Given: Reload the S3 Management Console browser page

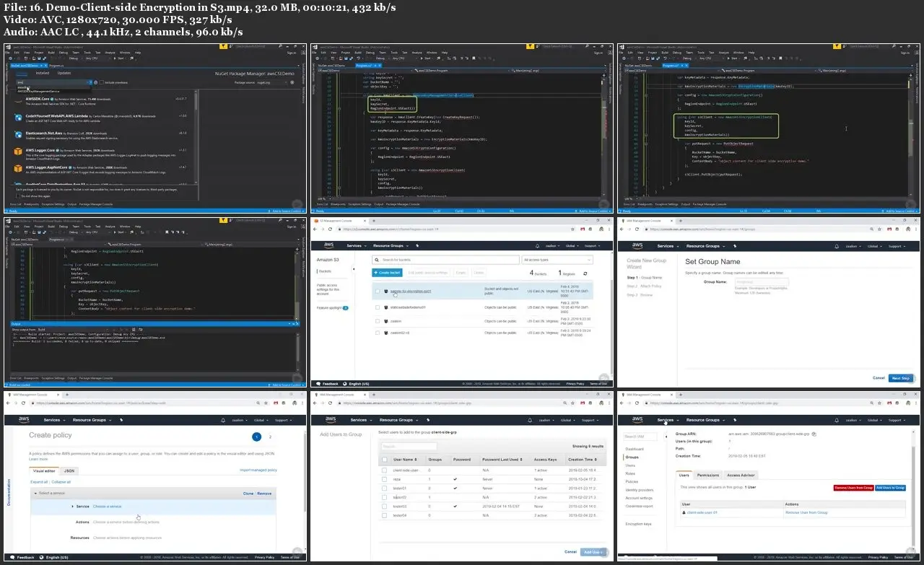Looking at the screenshot, I should 330,229.
